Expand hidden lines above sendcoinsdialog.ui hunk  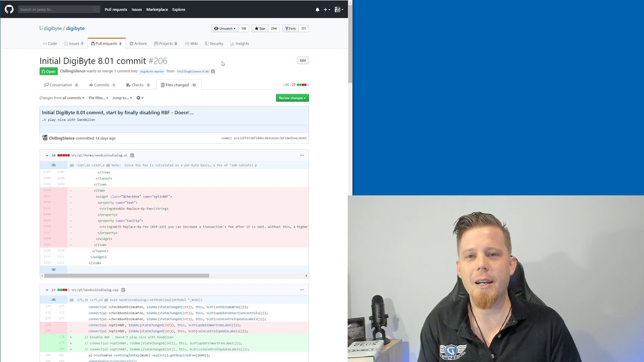tap(53, 165)
